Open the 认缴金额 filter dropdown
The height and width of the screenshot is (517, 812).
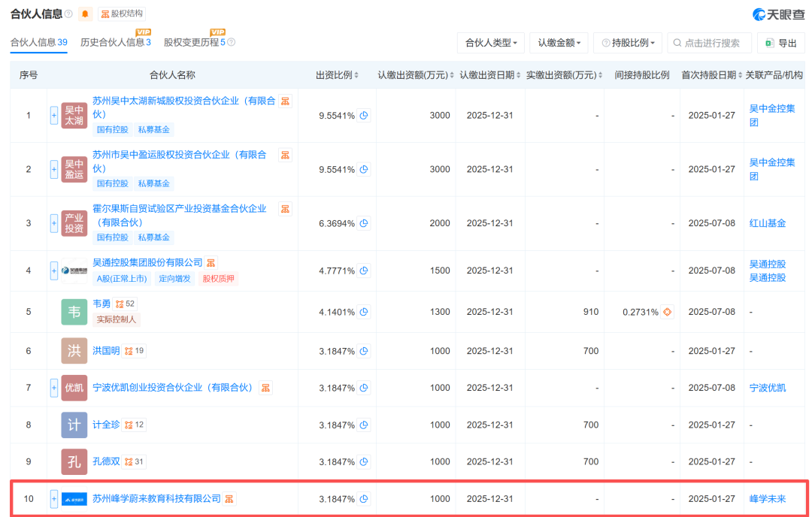pyautogui.click(x=559, y=43)
